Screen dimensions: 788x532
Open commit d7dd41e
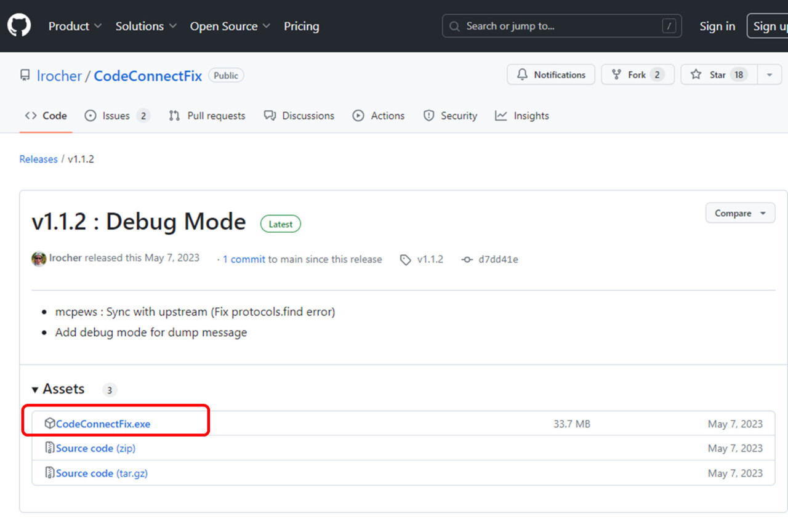498,259
